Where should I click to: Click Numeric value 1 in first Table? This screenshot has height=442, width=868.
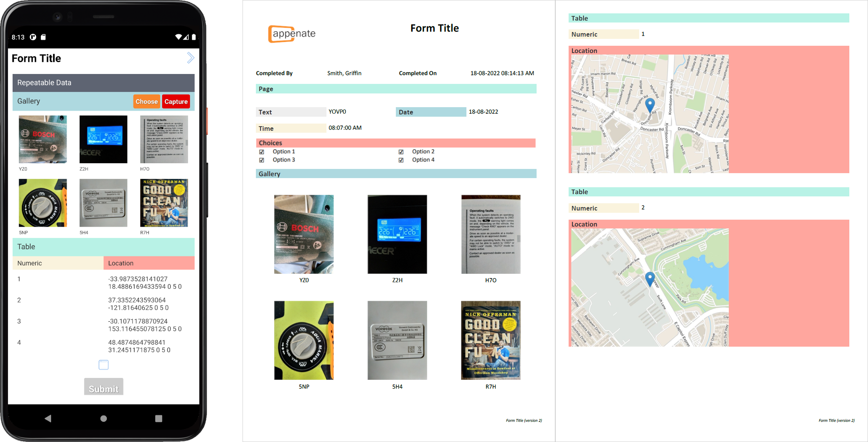pos(643,34)
